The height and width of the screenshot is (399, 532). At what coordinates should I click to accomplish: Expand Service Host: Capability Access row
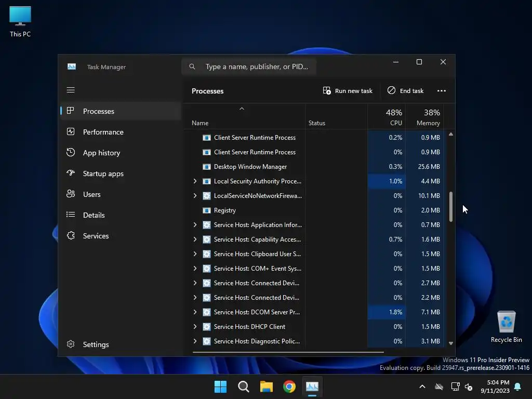pyautogui.click(x=195, y=239)
